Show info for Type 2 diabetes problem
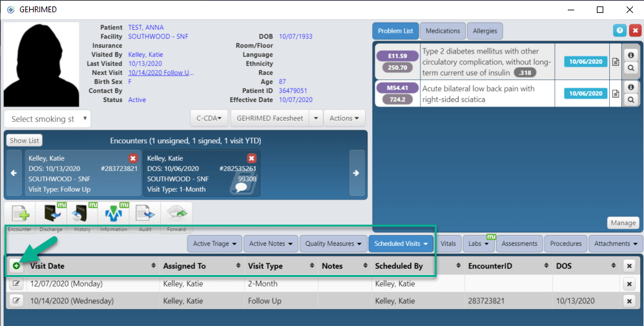644x326 pixels. (x=631, y=56)
